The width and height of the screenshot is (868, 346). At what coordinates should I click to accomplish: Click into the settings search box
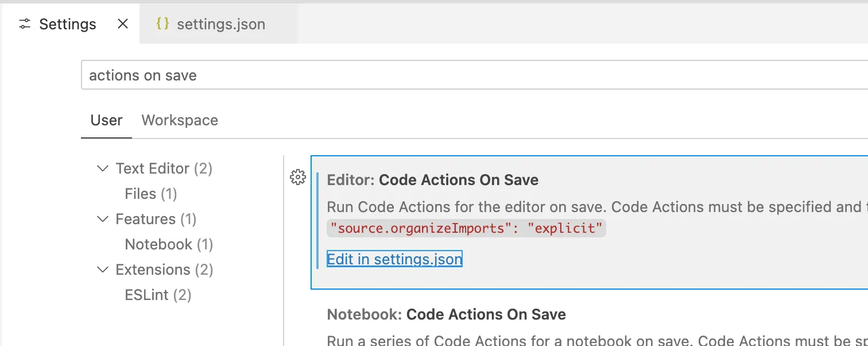pos(474,75)
